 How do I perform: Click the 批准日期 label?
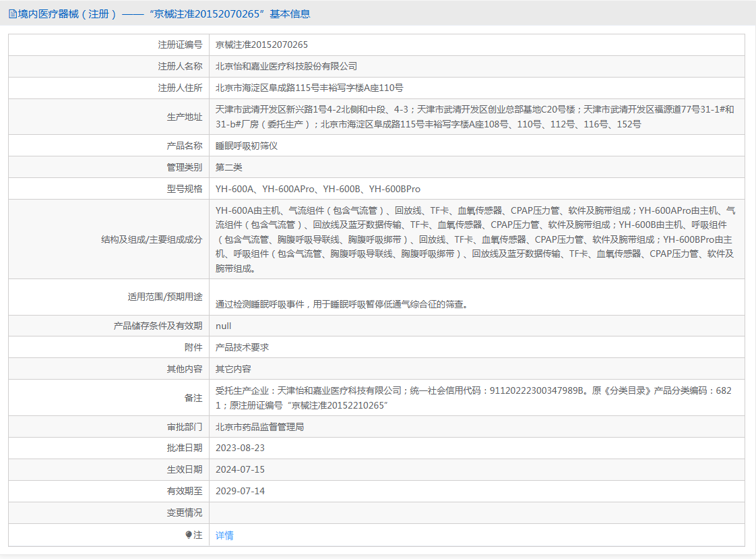coord(184,448)
